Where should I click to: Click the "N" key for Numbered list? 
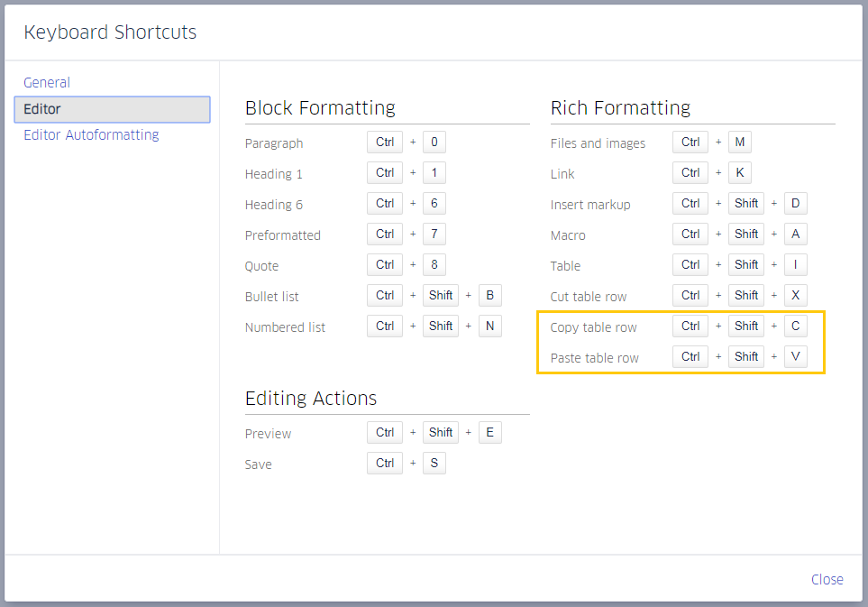489,326
